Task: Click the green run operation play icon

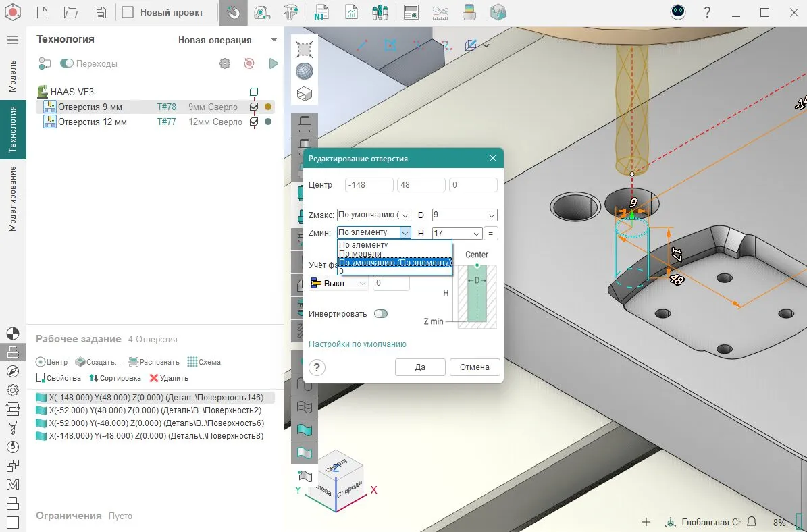Action: click(x=274, y=63)
